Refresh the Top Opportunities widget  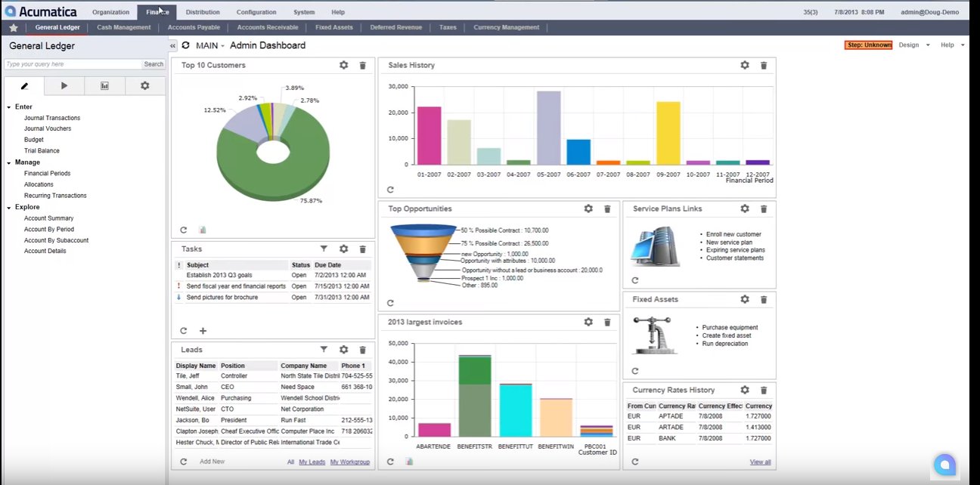pyautogui.click(x=390, y=303)
